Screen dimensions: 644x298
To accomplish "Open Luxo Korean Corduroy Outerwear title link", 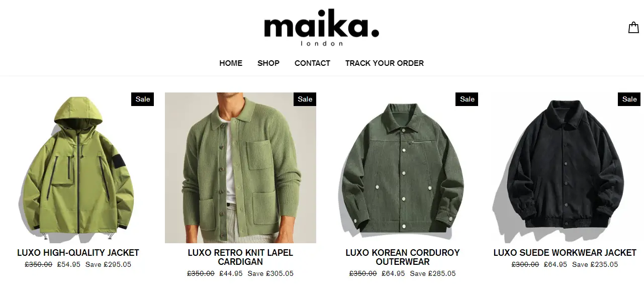I will [403, 257].
